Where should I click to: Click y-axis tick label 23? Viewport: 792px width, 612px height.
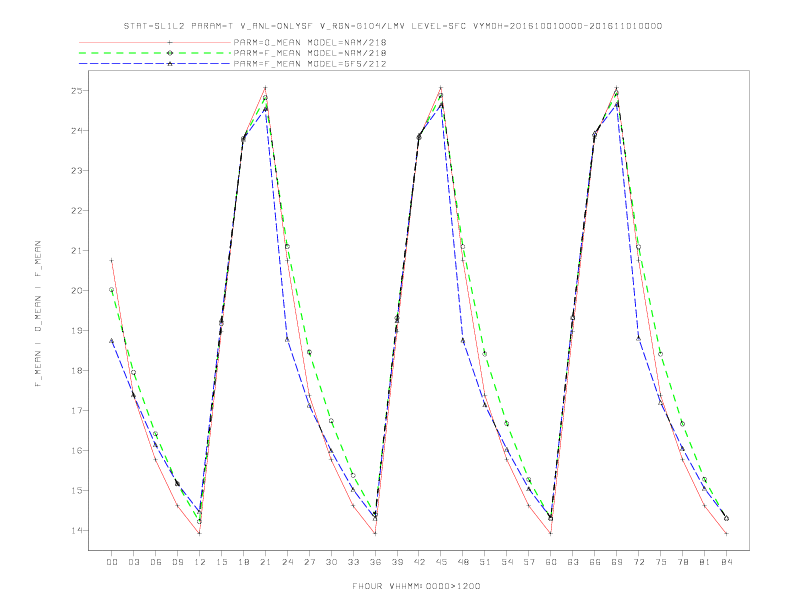pyautogui.click(x=77, y=171)
